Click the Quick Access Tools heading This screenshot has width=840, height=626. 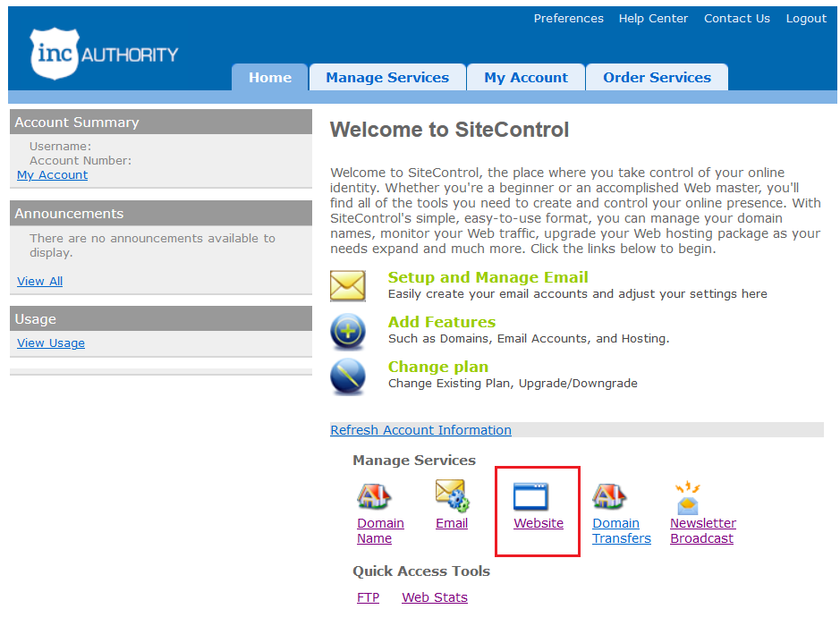pos(421,571)
